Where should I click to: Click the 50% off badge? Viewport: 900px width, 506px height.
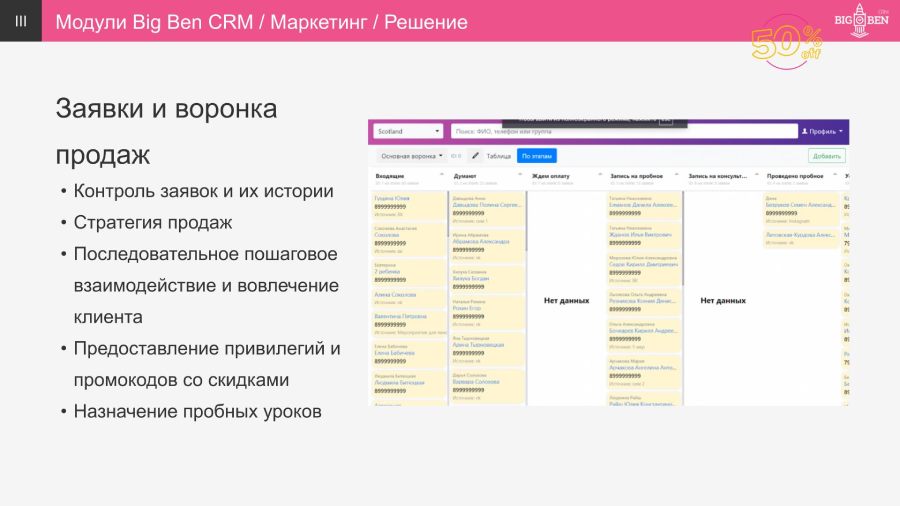(786, 43)
